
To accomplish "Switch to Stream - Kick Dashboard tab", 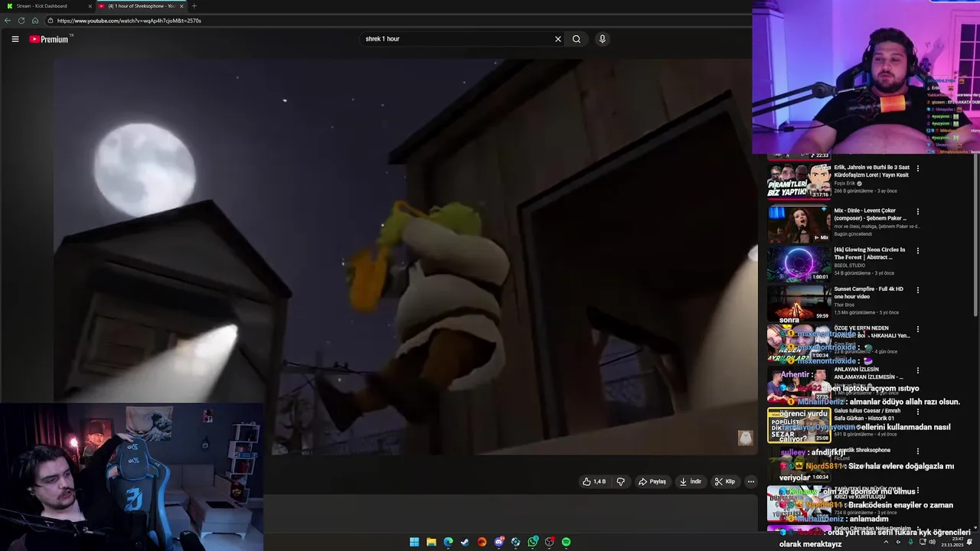I will (x=46, y=6).
